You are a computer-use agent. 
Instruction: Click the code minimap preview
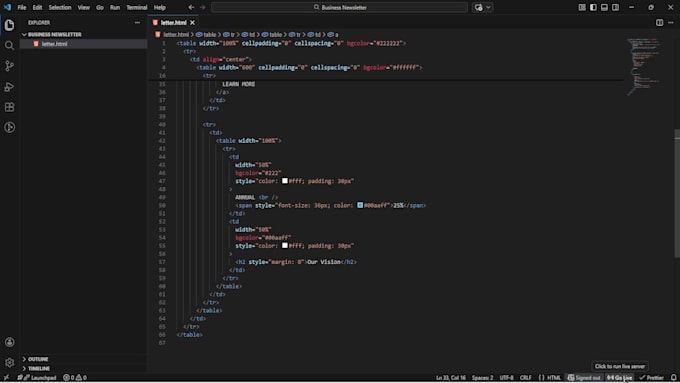pos(644,67)
